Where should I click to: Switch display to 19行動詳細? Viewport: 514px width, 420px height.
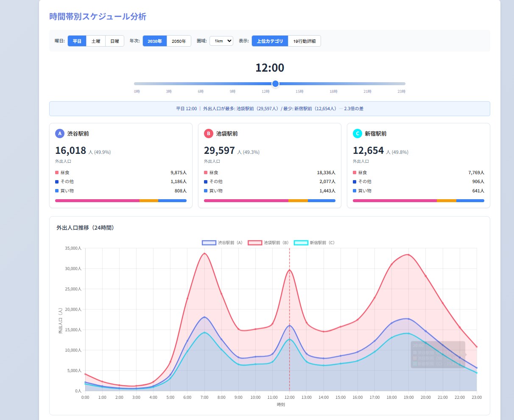pyautogui.click(x=304, y=41)
